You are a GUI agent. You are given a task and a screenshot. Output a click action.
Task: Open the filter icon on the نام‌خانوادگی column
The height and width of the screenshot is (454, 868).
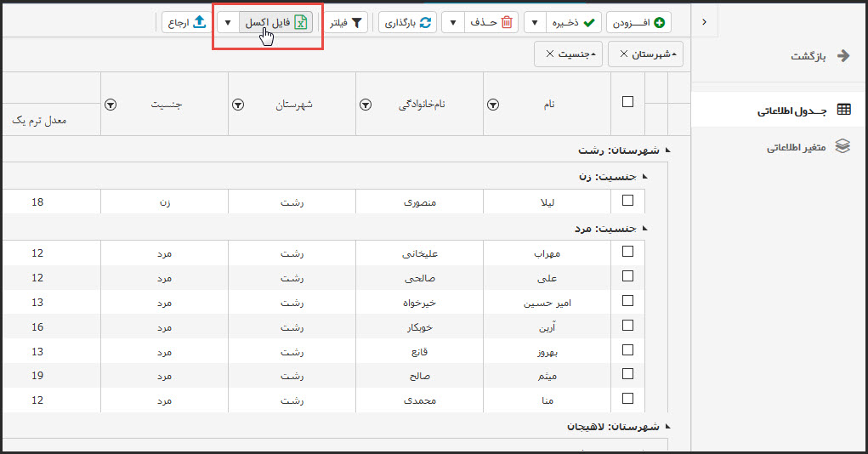pyautogui.click(x=366, y=105)
